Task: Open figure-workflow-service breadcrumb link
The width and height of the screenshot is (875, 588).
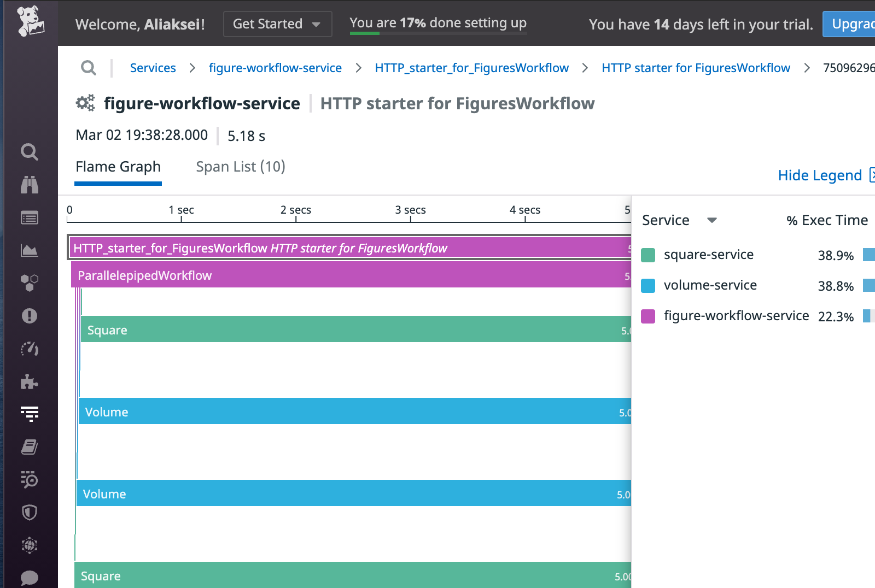Action: (275, 68)
